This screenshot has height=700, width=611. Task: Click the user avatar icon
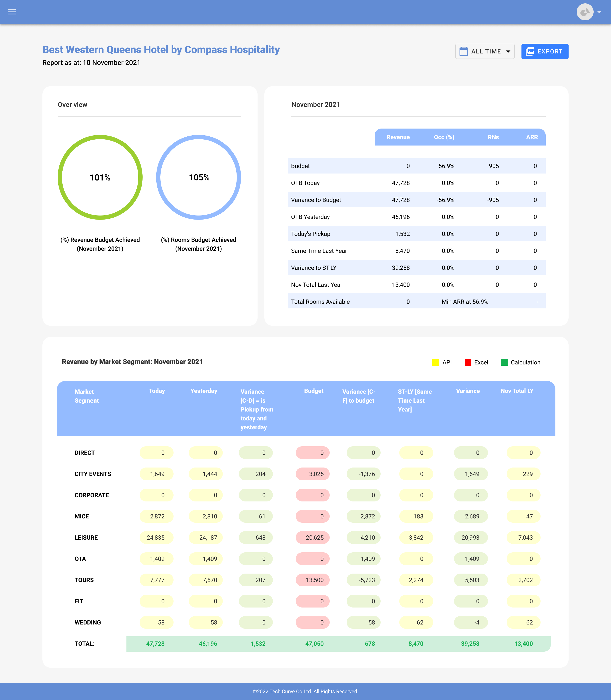click(585, 12)
